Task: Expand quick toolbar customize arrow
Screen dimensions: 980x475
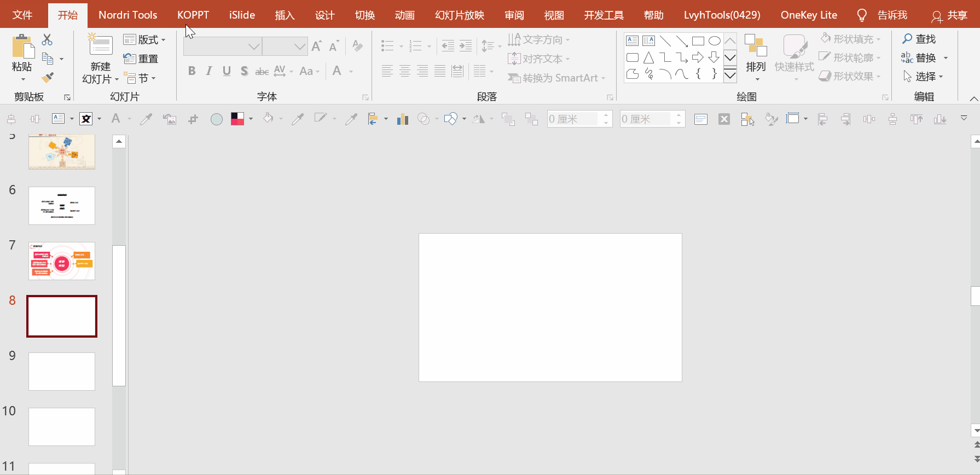Action: [964, 118]
